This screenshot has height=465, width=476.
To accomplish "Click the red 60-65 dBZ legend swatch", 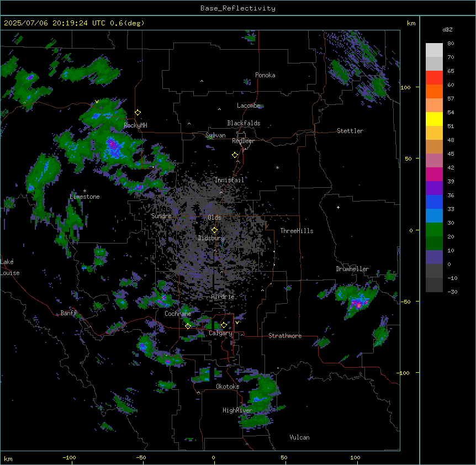I will pyautogui.click(x=434, y=77).
